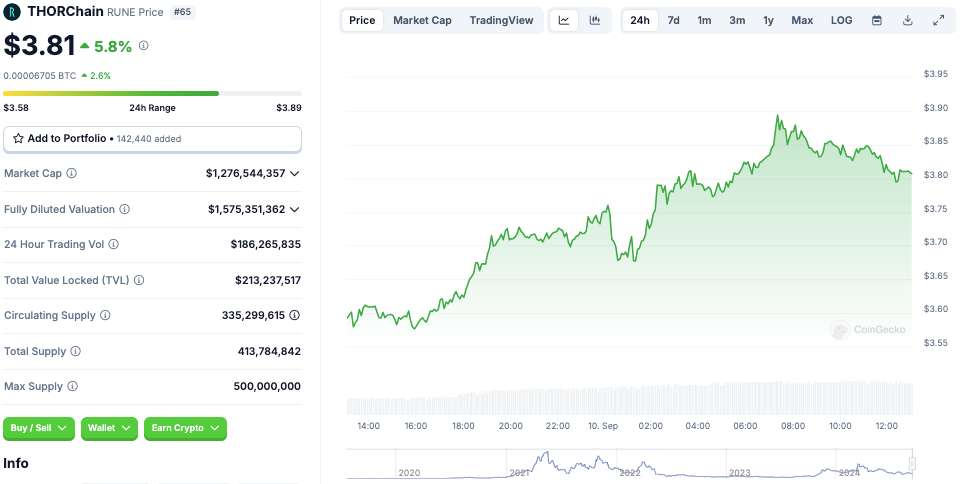Viewport: 962px width, 484px height.
Task: Click info icon next to Max Supply
Action: click(71, 387)
